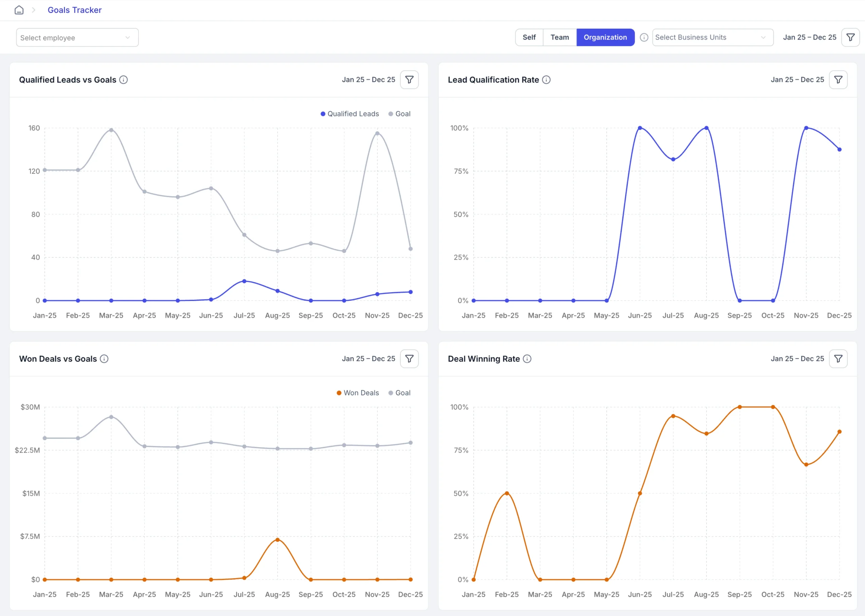Viewport: 865px width, 616px height.
Task: Select Feb-25 point on Deal Winning Rate
Action: (507, 493)
